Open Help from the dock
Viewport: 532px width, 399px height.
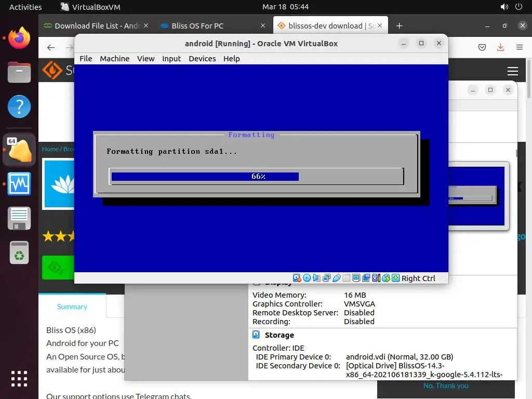coord(19,107)
